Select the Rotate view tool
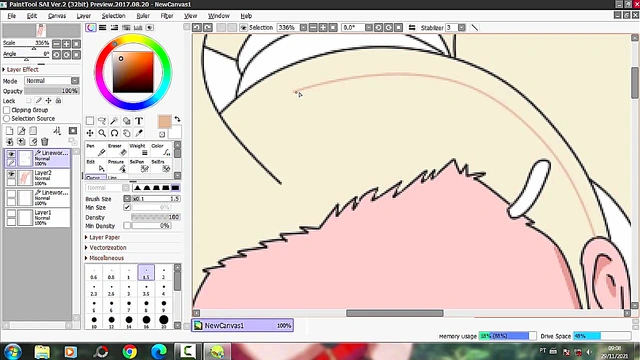 (x=114, y=133)
